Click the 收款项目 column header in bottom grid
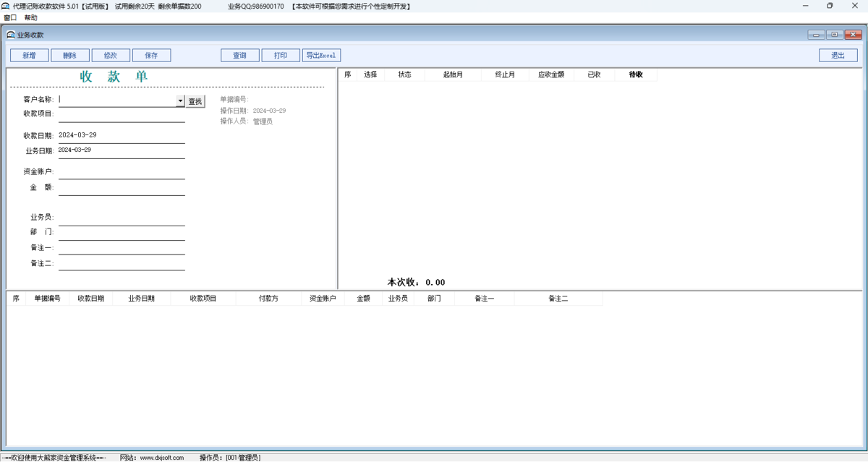The image size is (868, 462). [203, 299]
